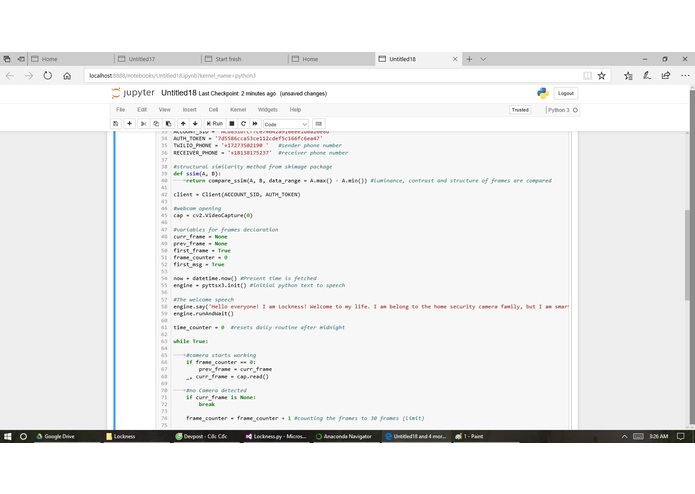
Task: Switch to the first Home browser tab
Action: pyautogui.click(x=70, y=59)
